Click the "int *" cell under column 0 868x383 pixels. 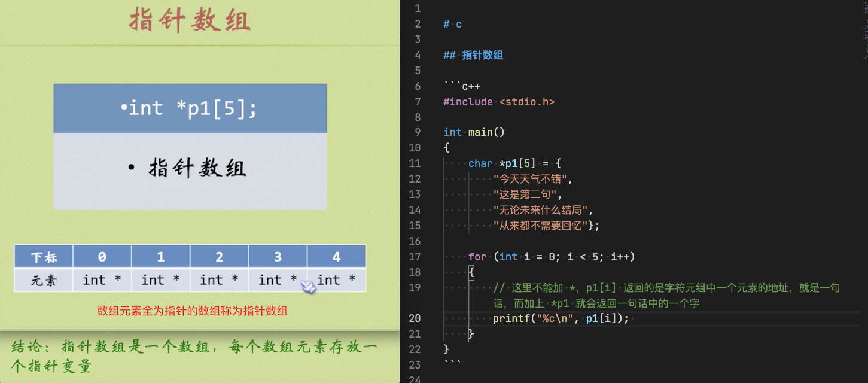(102, 280)
